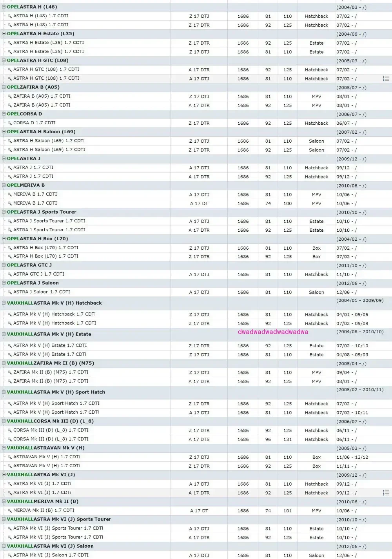
Task: Click magnifier icon on ASTRA Mk V (H) Sport Hatch A 17 DTJ row
Action: [x=10, y=412]
